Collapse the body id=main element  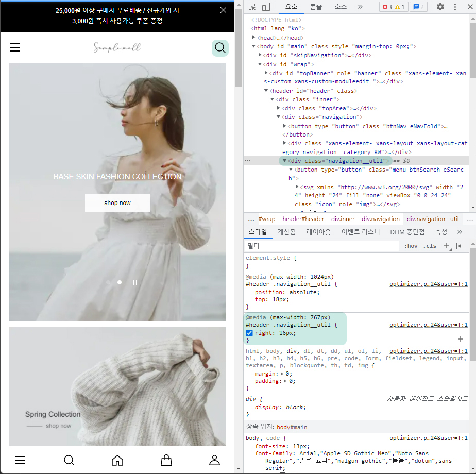point(253,46)
